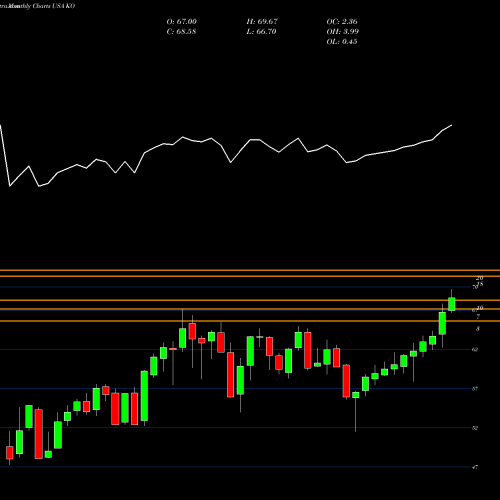Click the 47 price axis label
500x500 pixels.
pos(475,467)
